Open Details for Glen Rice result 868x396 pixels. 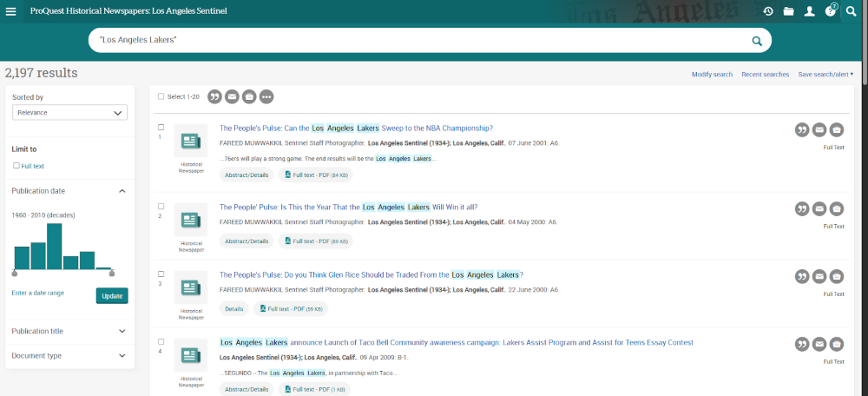click(x=234, y=309)
